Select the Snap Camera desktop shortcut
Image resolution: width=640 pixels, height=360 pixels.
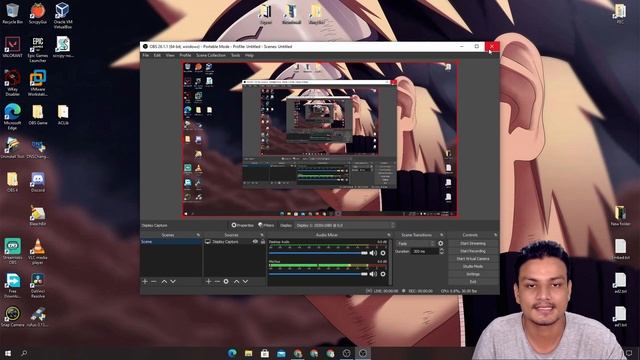12,317
